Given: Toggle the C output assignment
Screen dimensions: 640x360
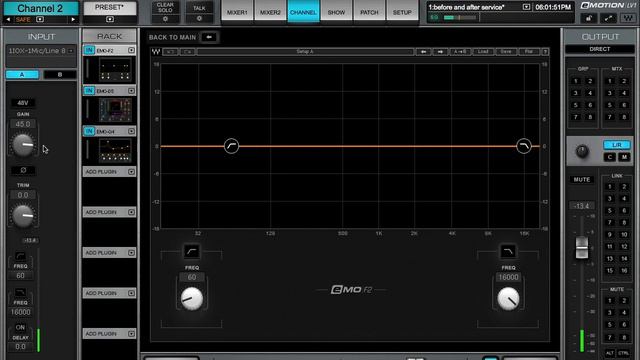Looking at the screenshot, I should click(x=610, y=157).
